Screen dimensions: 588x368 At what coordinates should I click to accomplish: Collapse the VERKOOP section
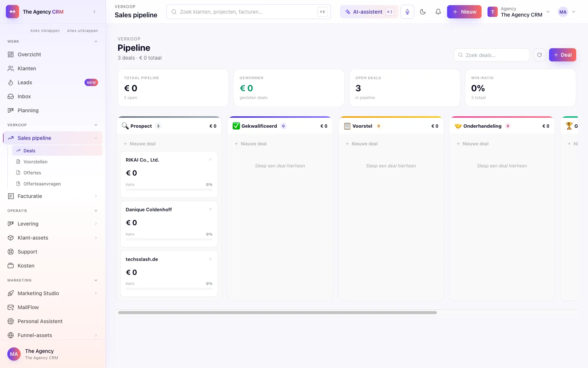tap(96, 125)
